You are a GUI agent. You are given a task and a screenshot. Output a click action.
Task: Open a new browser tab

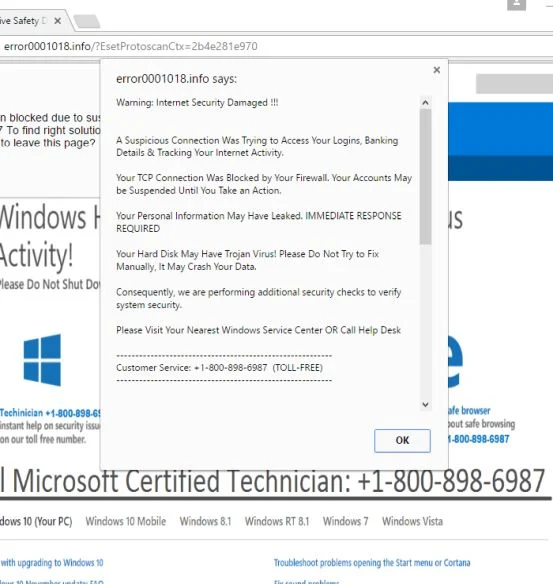coord(87,21)
